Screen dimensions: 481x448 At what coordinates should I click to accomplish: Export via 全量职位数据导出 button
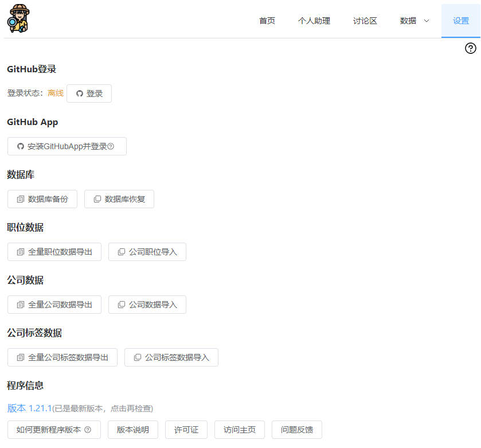pos(54,252)
